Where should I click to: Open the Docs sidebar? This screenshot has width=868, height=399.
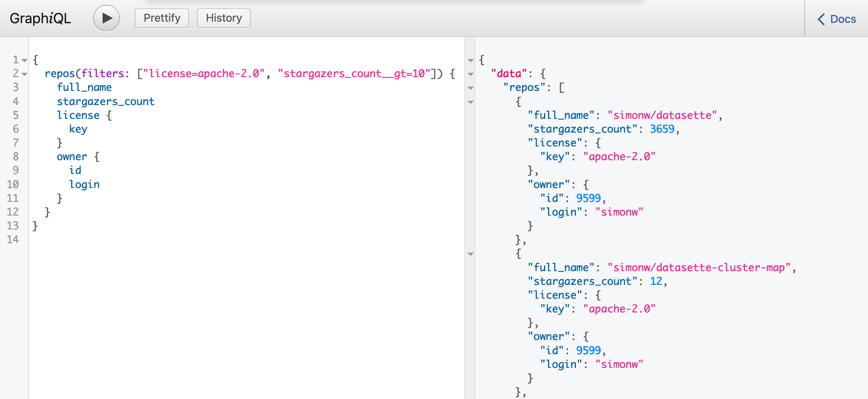tap(836, 19)
